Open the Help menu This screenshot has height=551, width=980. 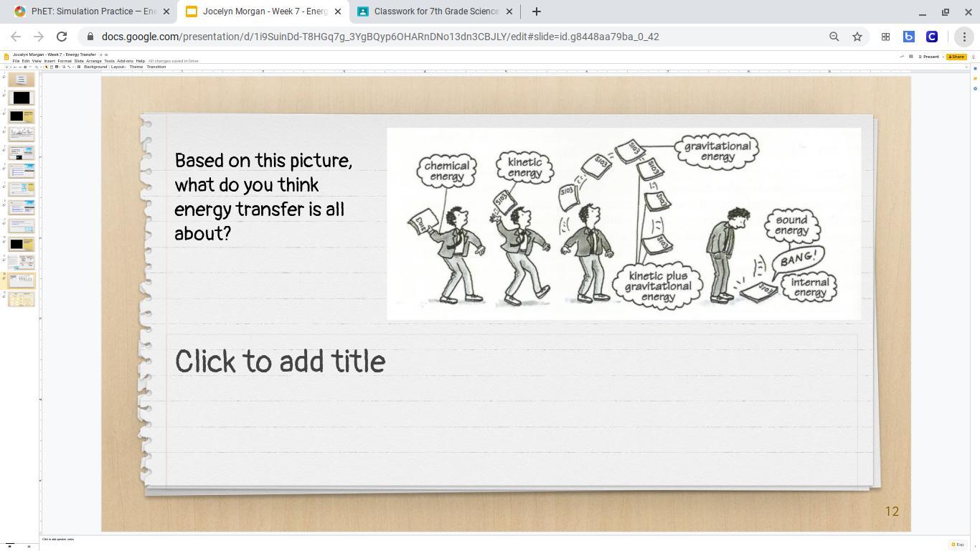click(x=141, y=61)
